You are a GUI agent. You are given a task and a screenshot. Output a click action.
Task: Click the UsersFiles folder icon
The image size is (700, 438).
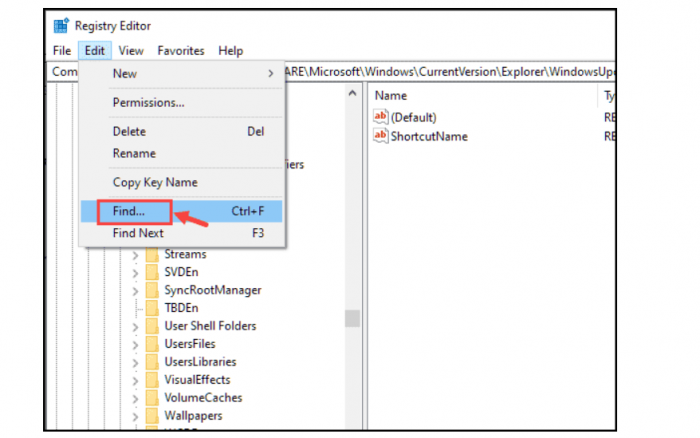tap(152, 344)
